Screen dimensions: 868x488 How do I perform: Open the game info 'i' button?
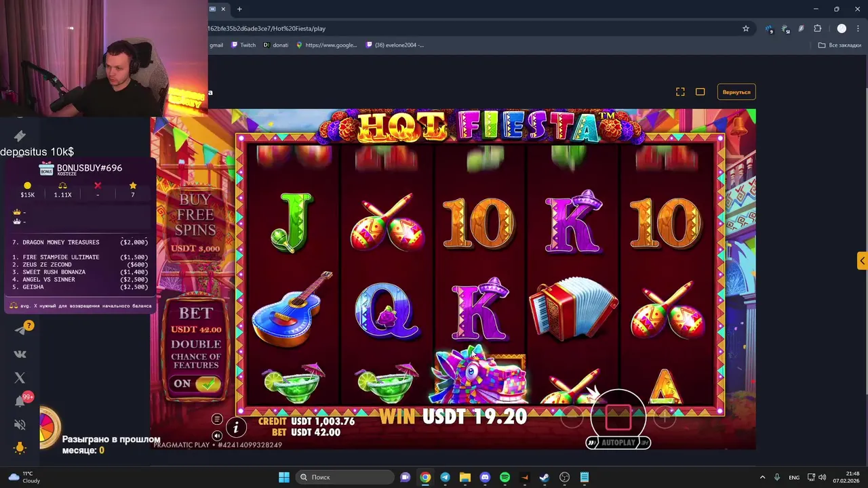(x=236, y=428)
